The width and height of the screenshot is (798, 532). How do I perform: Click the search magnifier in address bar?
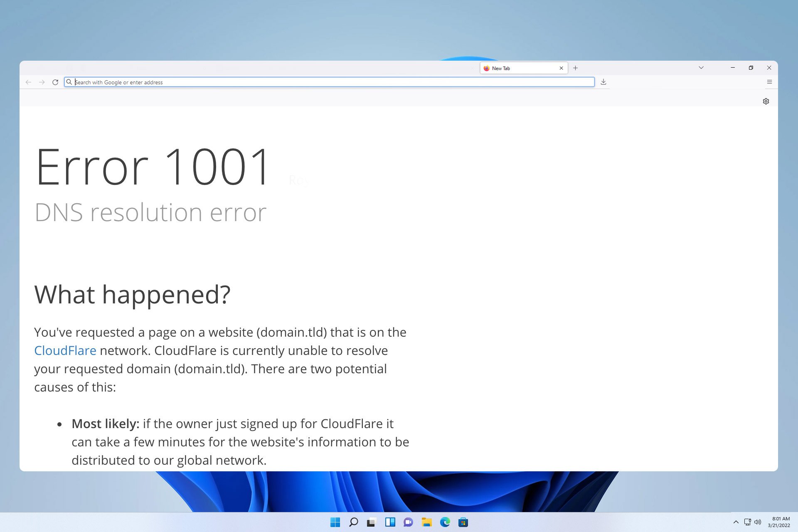[69, 82]
